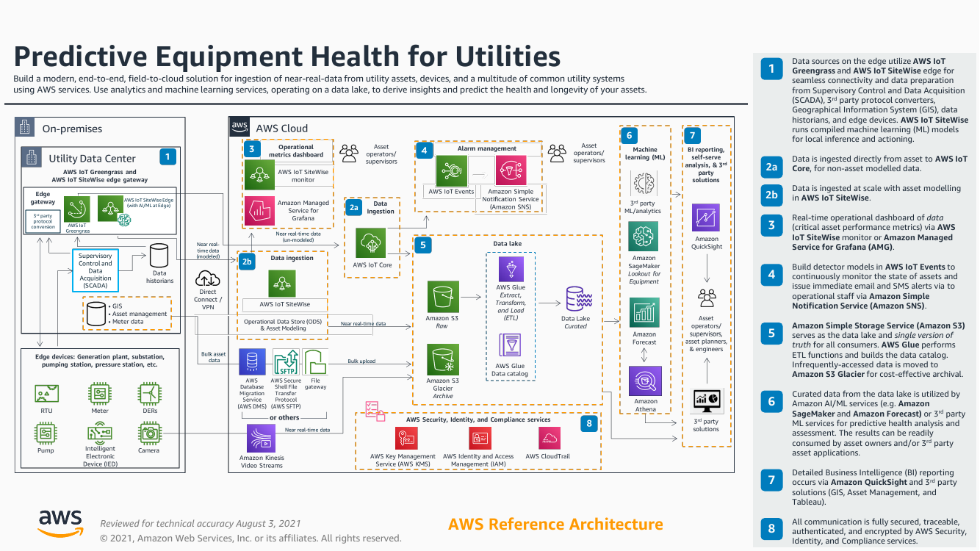This screenshot has height=551, width=980.
Task: Click the AWS IAM icon
Action: tap(480, 439)
